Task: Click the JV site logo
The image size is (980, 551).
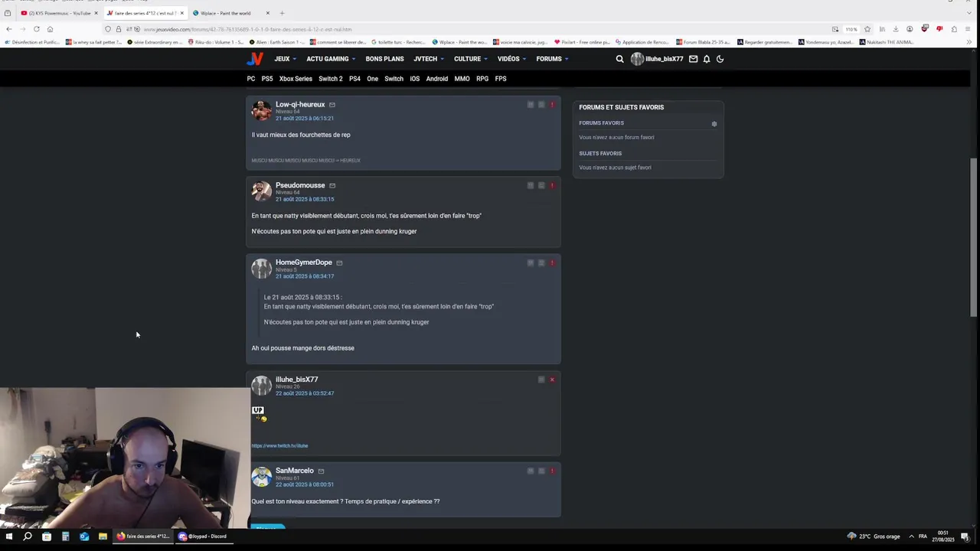Action: [x=255, y=59]
